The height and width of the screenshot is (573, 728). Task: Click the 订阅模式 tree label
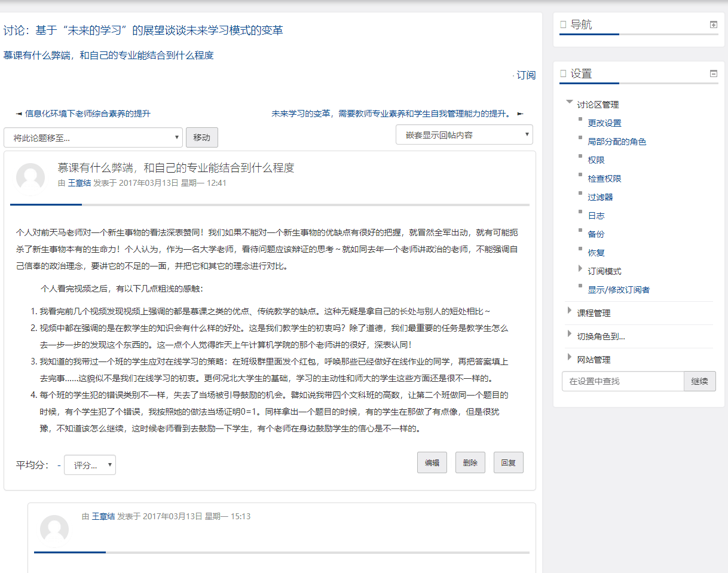pos(604,271)
